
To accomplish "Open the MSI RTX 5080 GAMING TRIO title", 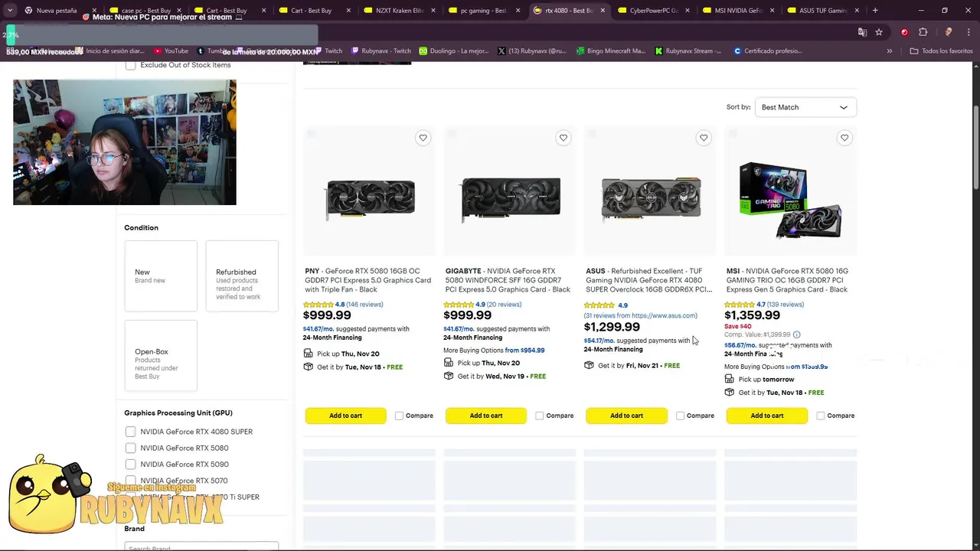I will click(788, 280).
